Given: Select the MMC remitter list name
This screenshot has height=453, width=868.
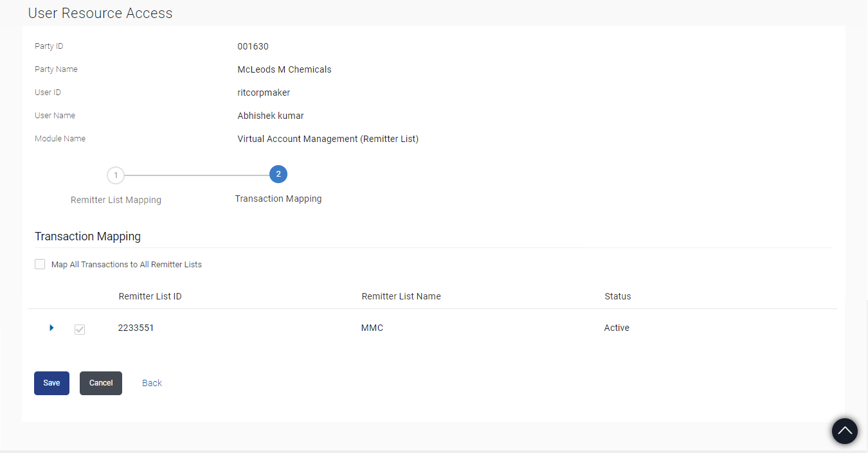Looking at the screenshot, I should coord(372,328).
